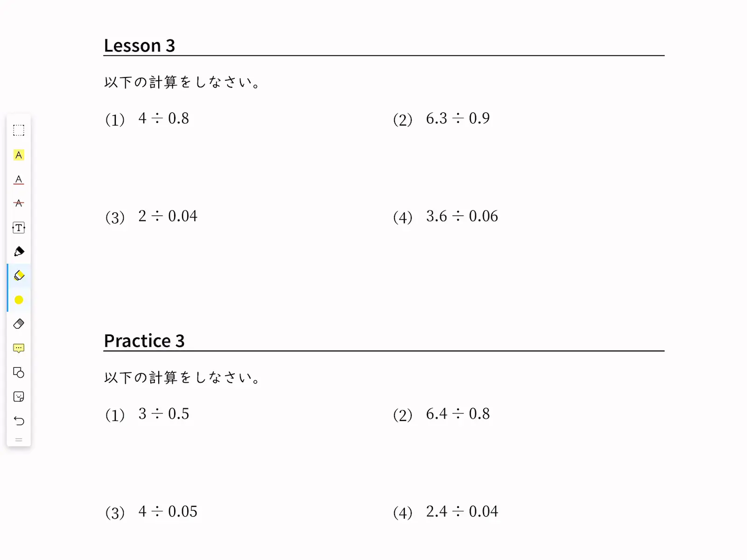Open the shapes tool

[19, 372]
